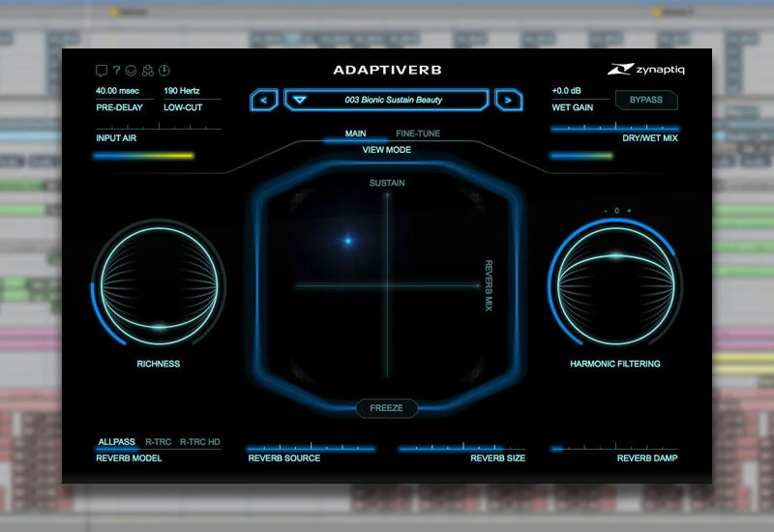
Task: Click the zynaptiq logo
Action: pyautogui.click(x=646, y=69)
